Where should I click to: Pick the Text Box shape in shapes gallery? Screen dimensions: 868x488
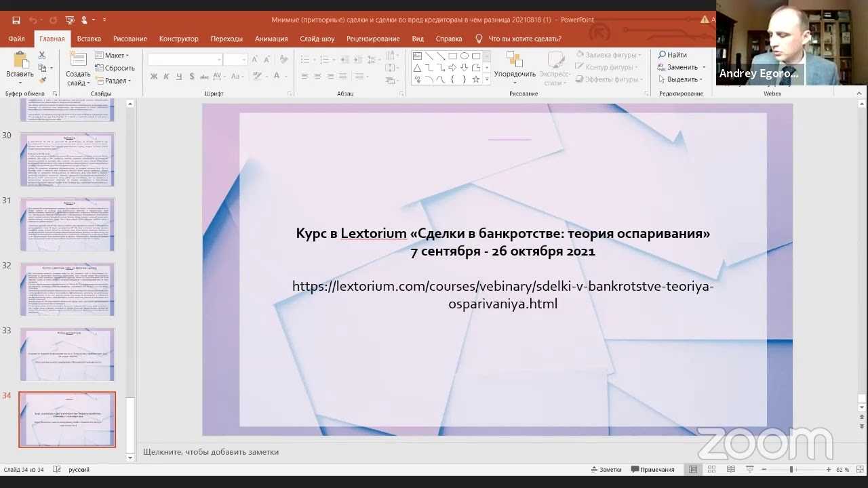point(417,56)
